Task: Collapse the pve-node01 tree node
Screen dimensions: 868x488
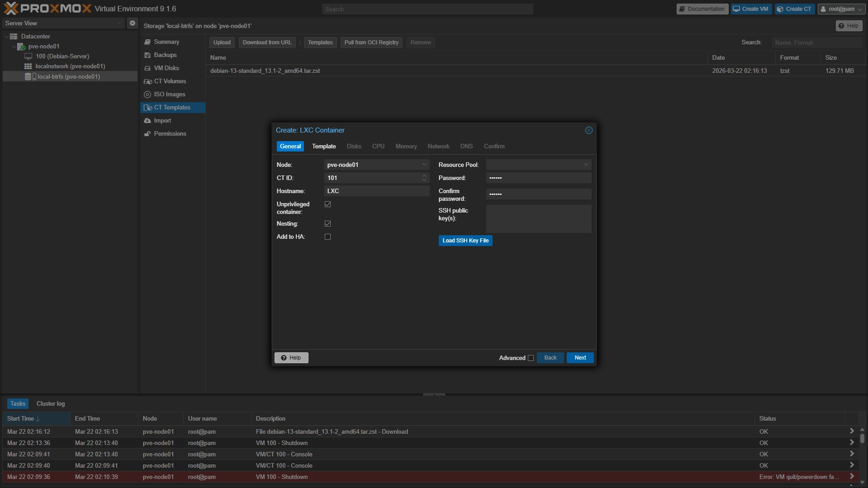Action: 14,47
